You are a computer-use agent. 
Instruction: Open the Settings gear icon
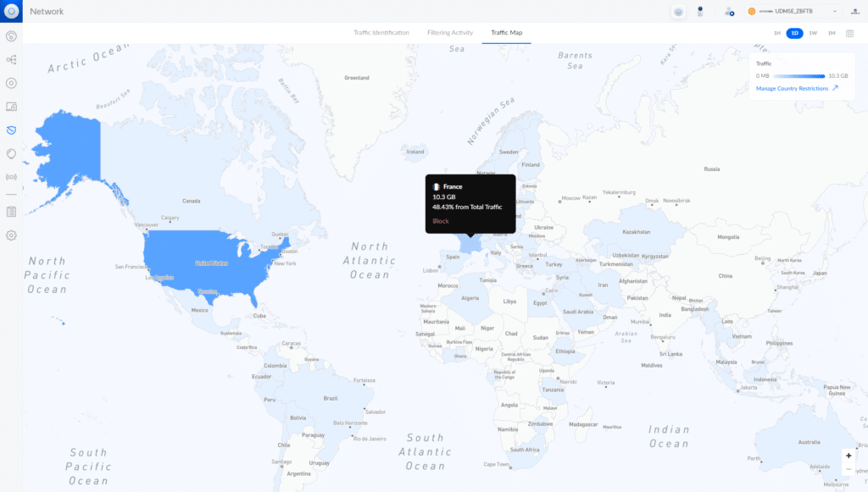coord(11,235)
